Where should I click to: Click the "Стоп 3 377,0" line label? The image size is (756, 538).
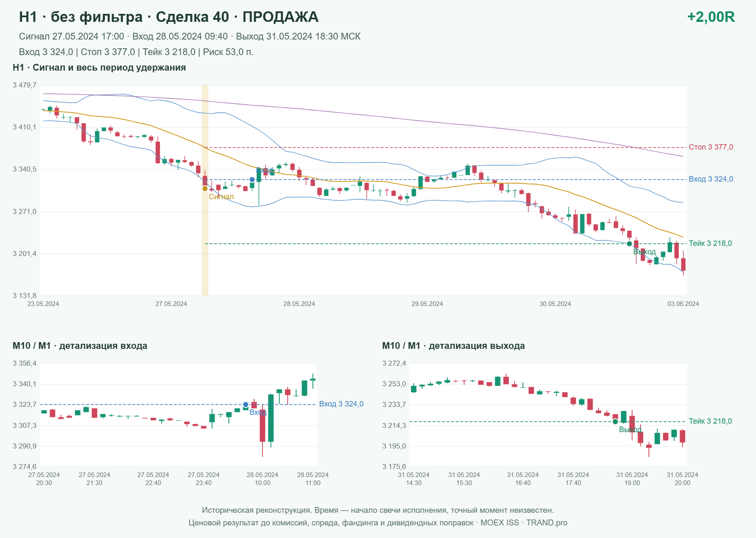[711, 147]
